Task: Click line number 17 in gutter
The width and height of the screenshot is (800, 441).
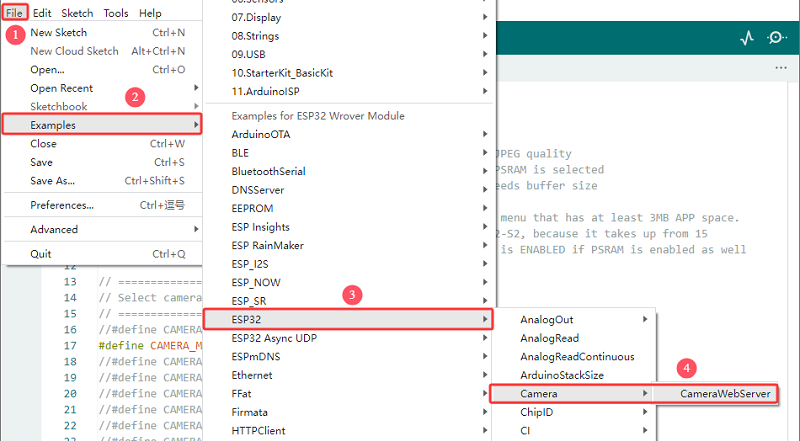Action: [70, 346]
